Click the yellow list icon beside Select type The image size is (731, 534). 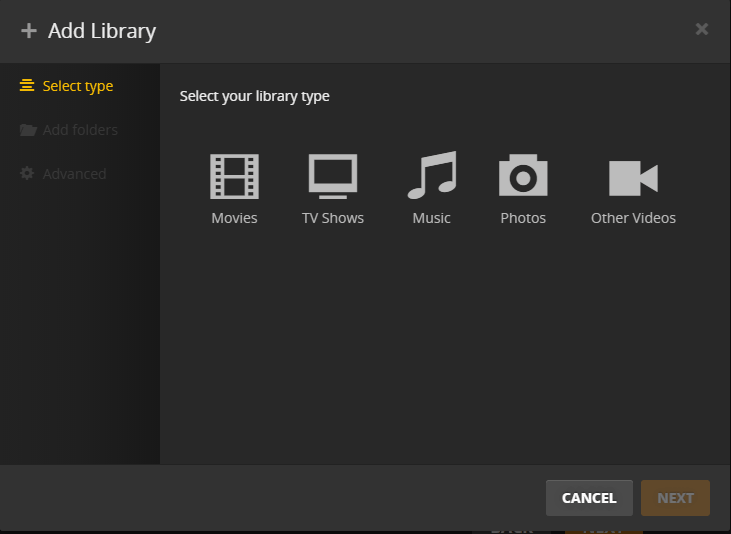click(x=28, y=86)
